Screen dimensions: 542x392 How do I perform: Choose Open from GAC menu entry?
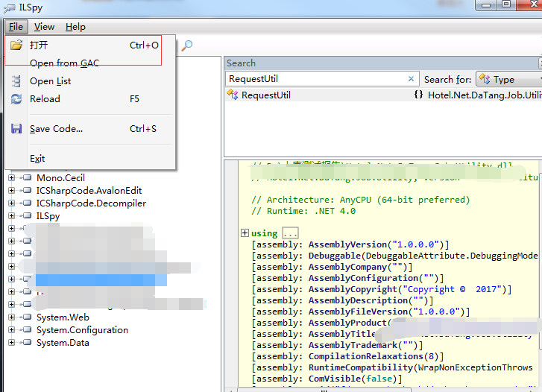64,63
